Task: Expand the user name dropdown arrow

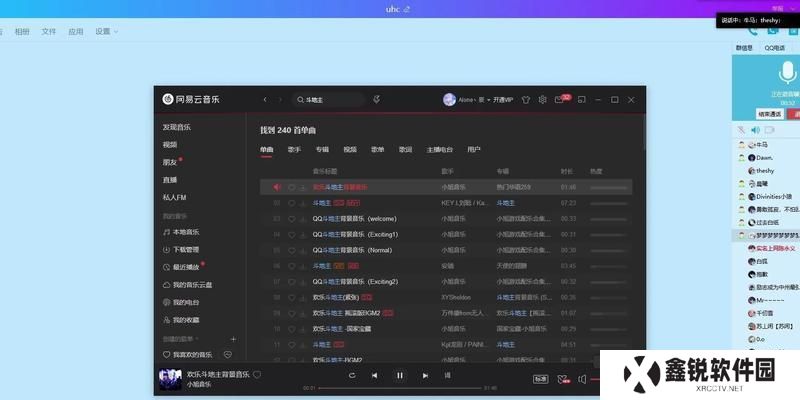Action: click(x=488, y=100)
